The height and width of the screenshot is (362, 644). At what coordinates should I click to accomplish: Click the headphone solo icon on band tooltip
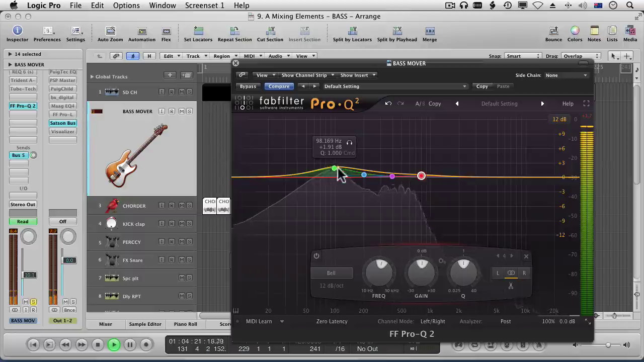[x=349, y=143]
